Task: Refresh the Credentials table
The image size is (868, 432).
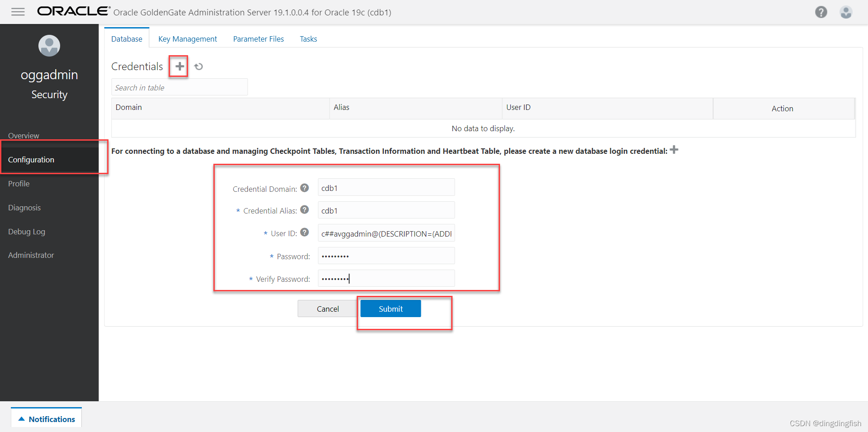Action: (x=198, y=66)
